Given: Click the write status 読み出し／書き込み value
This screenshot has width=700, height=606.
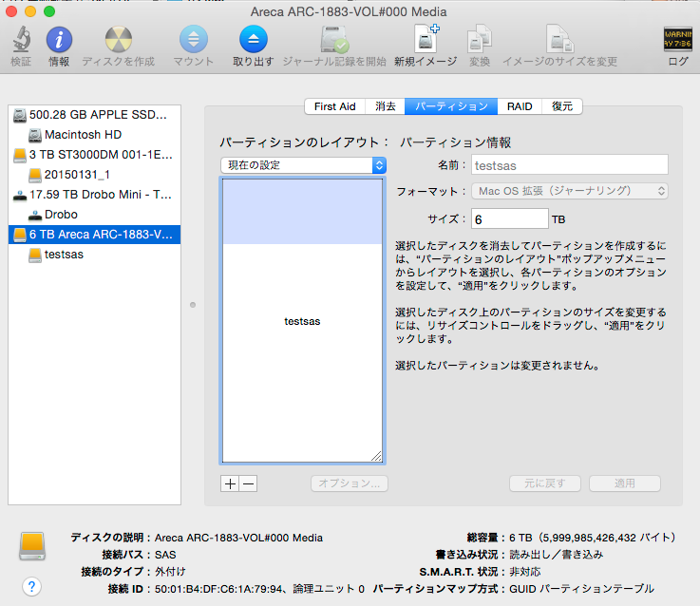Looking at the screenshot, I should (x=557, y=555).
